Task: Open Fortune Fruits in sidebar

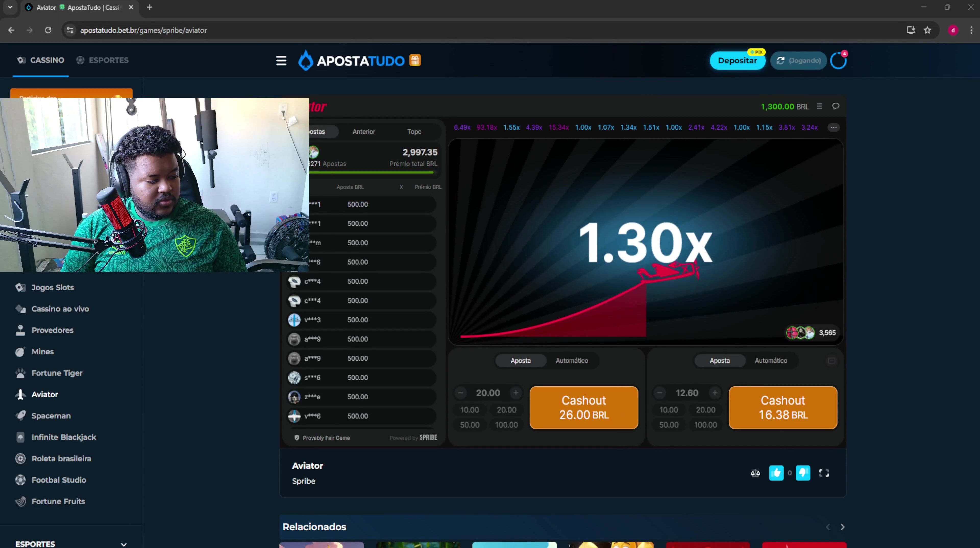Action: coord(58,501)
